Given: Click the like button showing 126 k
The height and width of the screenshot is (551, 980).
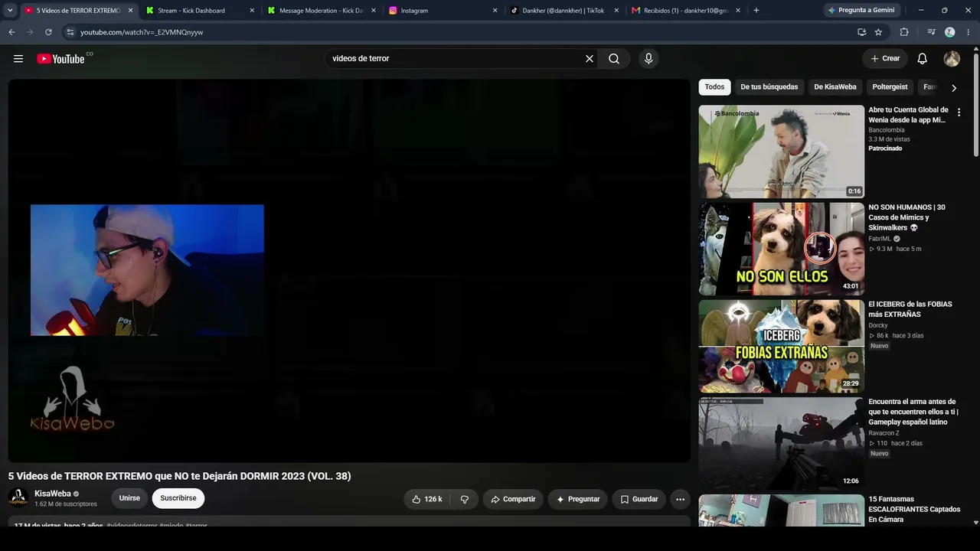Looking at the screenshot, I should 426,499.
